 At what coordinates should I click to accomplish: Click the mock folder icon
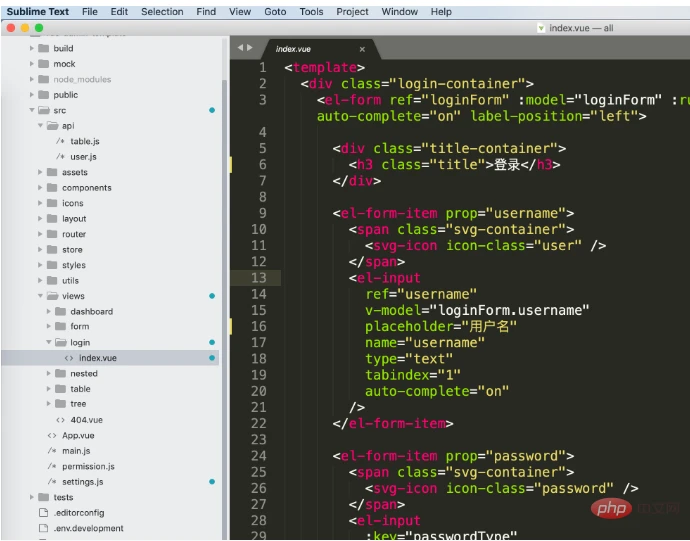[44, 64]
